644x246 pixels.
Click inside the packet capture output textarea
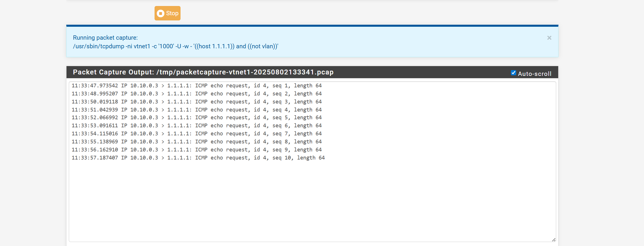click(312, 162)
